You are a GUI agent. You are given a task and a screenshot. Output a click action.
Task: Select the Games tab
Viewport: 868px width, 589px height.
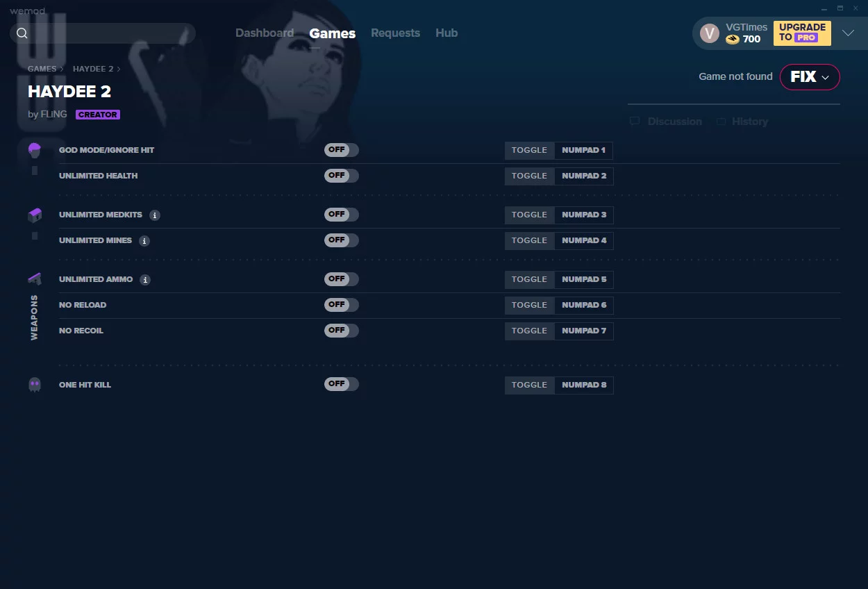pyautogui.click(x=333, y=33)
